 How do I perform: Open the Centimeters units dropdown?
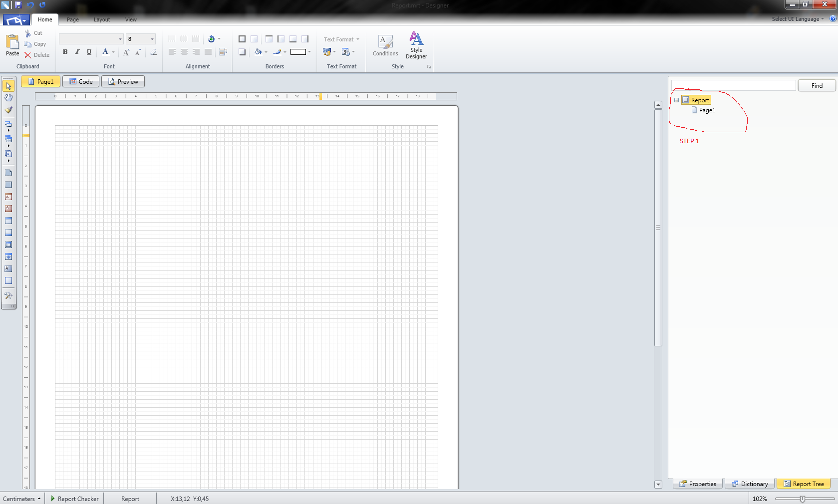[22, 499]
